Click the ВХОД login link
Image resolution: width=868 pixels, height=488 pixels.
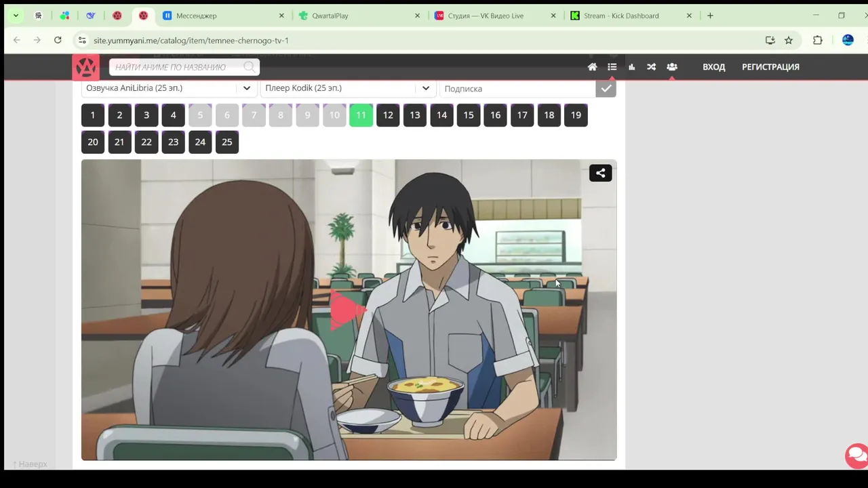(713, 67)
